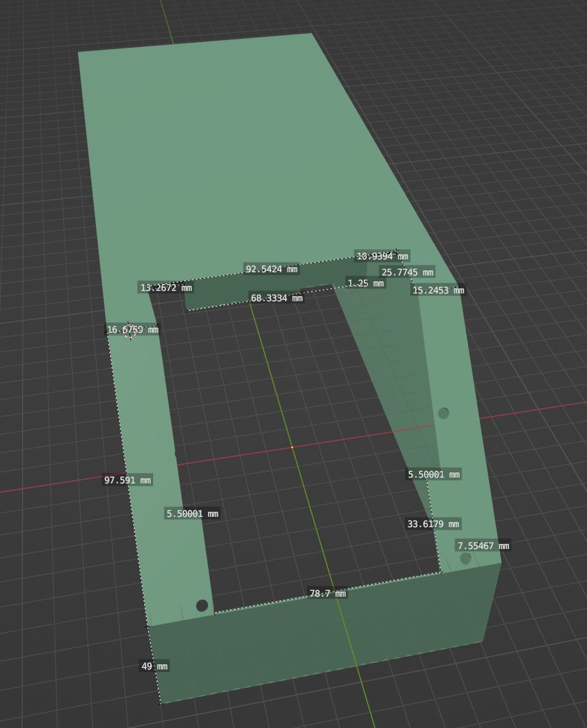Click the 33.6179 mm measurement label

[433, 524]
